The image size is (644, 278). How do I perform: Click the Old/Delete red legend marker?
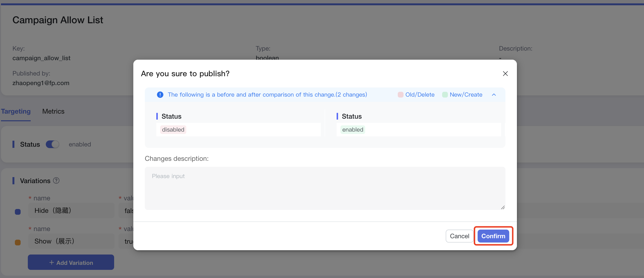(400, 95)
